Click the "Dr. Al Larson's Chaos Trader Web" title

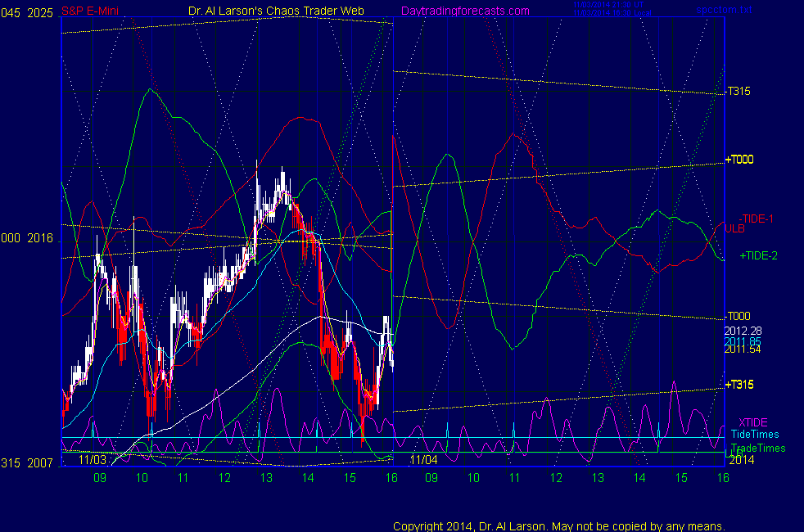tap(277, 11)
